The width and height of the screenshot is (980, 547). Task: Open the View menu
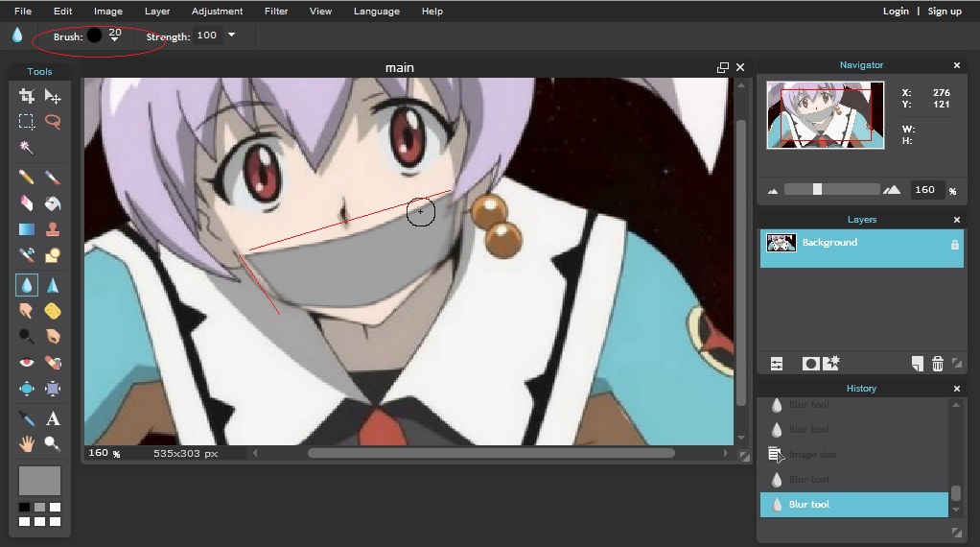320,11
